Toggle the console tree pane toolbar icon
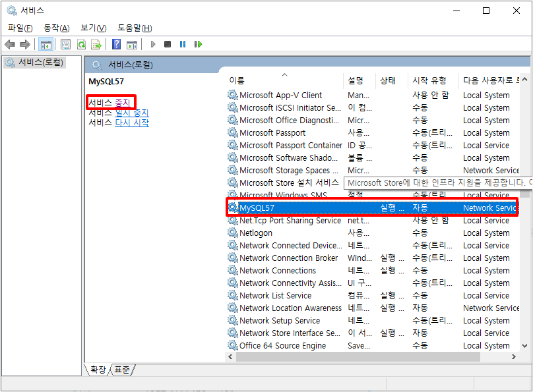Viewport: 533px width, 392px height. click(x=46, y=44)
